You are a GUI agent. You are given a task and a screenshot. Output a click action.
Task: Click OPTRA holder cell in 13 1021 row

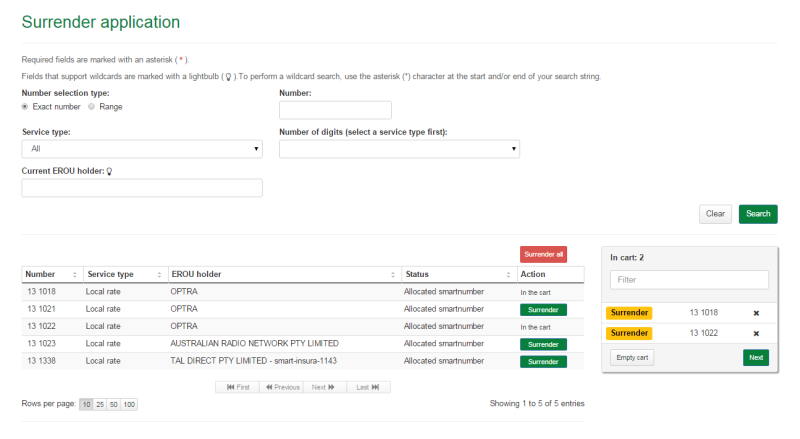184,309
